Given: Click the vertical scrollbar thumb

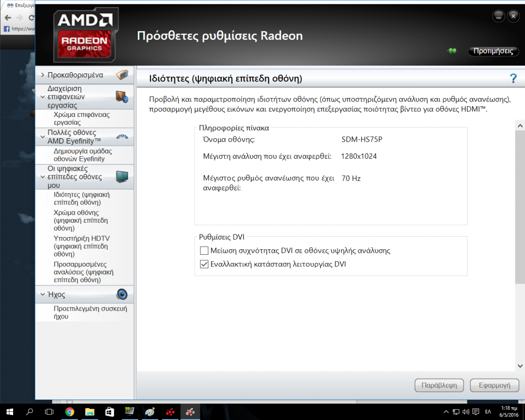Looking at the screenshot, I should (520, 207).
